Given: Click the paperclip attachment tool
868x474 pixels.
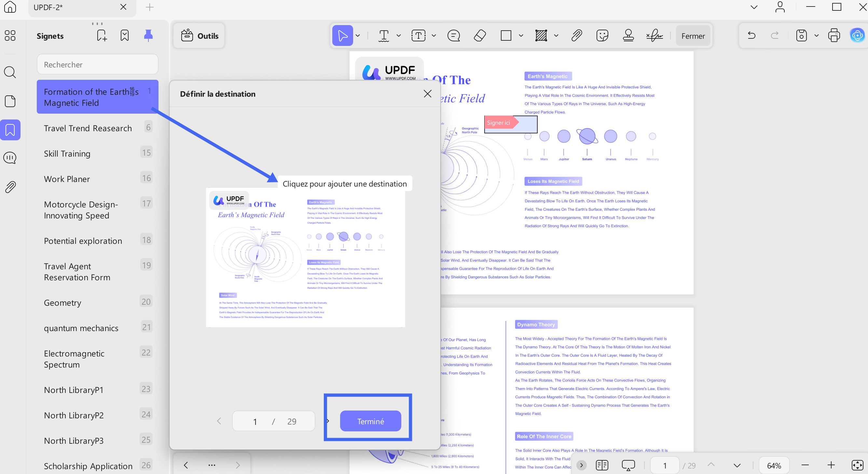Looking at the screenshot, I should point(577,35).
